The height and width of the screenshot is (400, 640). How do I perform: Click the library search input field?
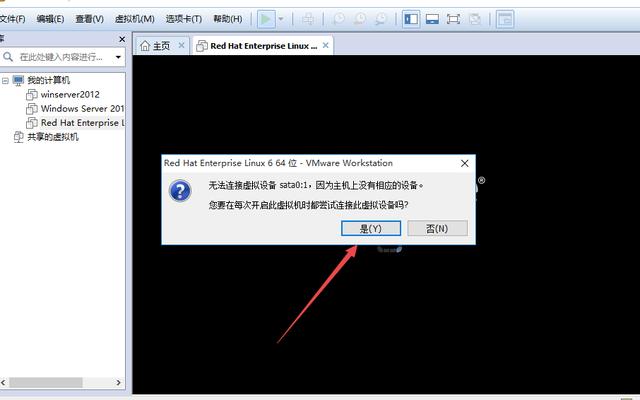[63, 57]
